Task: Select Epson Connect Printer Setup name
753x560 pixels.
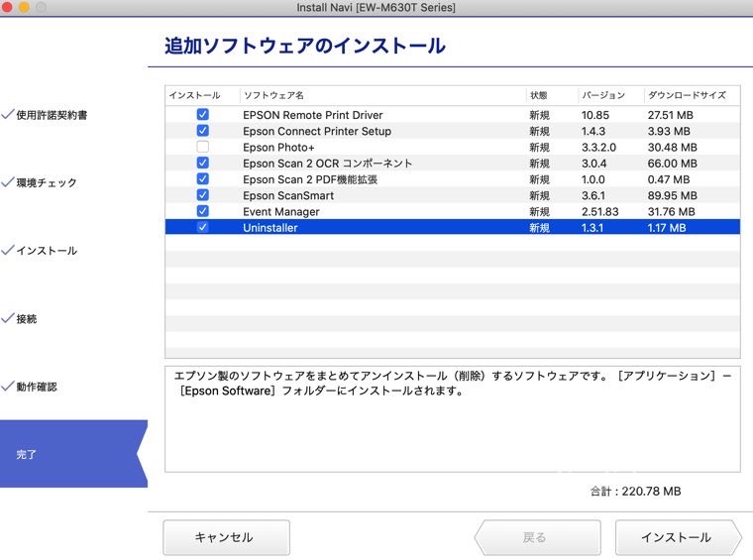Action: click(x=317, y=131)
